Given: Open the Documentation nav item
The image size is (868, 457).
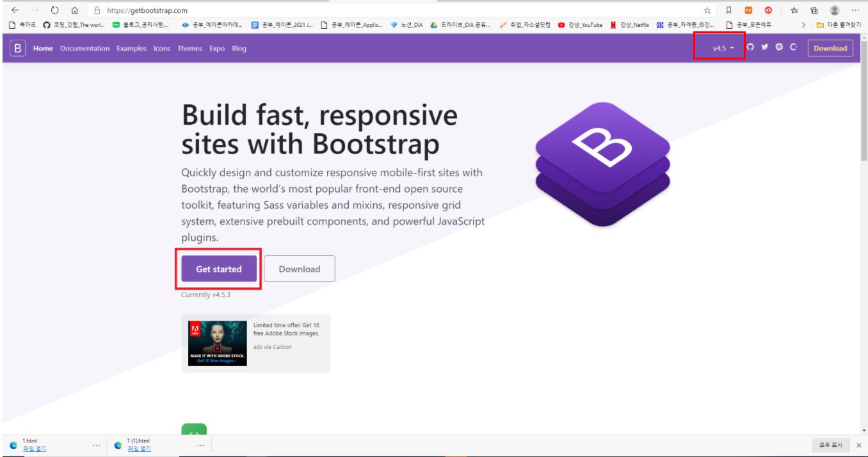Looking at the screenshot, I should click(x=85, y=49).
